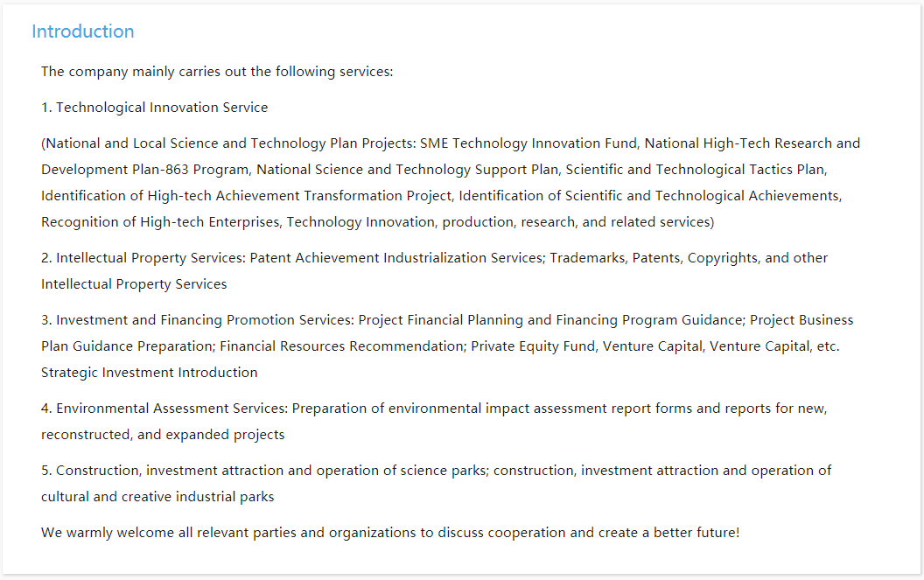
Task: Click the Introduction heading
Action: [x=82, y=31]
